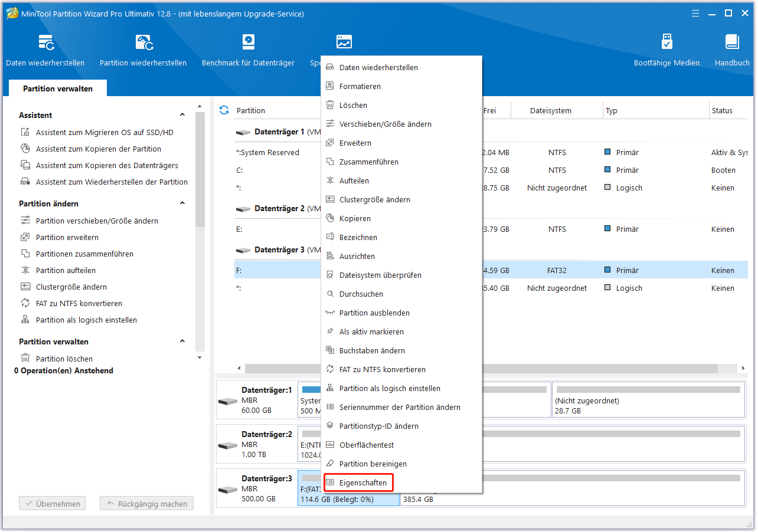
Task: Select FAT zu NTFS konvertieren in context menu
Action: (x=401, y=370)
